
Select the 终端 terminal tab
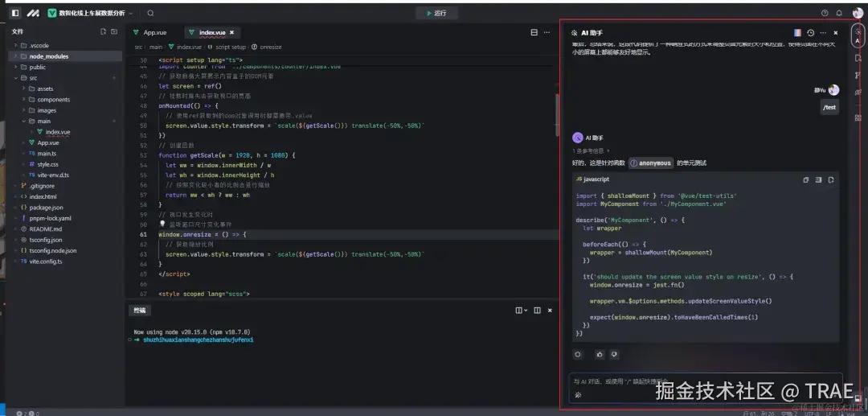pyautogui.click(x=140, y=311)
